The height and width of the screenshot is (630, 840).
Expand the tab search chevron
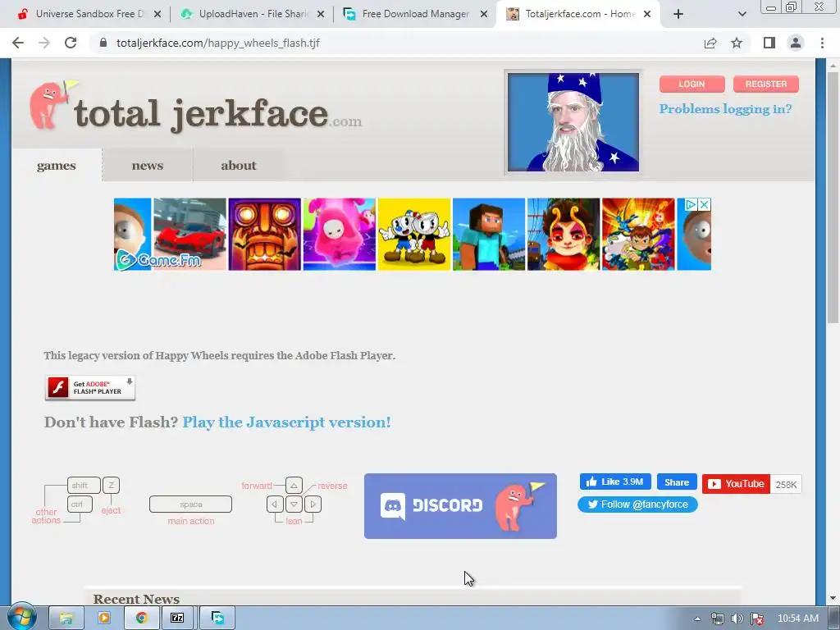pos(742,14)
